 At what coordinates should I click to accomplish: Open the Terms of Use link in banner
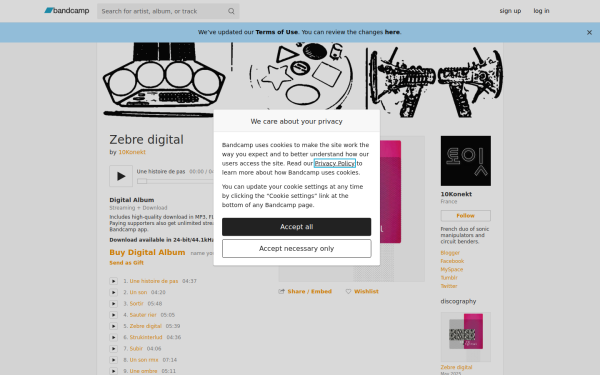click(x=277, y=32)
